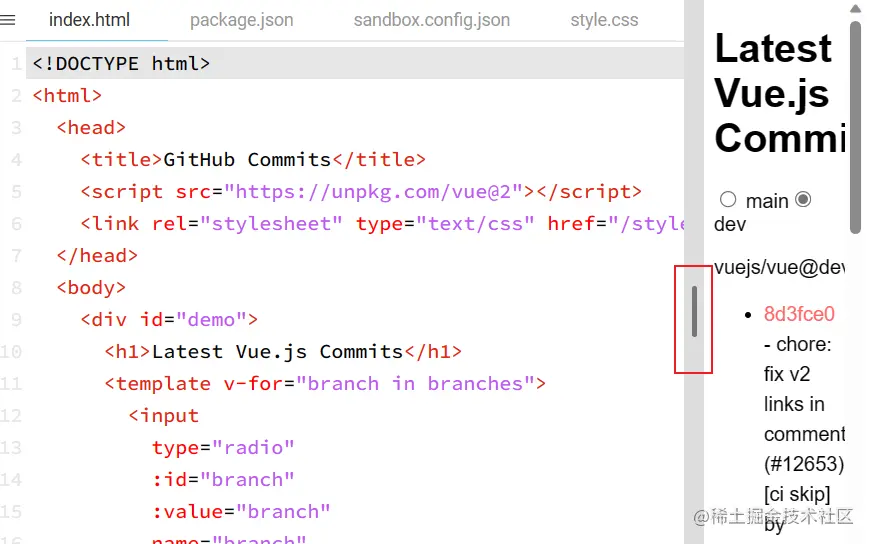Click the type="radio" code line
The height and width of the screenshot is (544, 871).
pos(223,448)
